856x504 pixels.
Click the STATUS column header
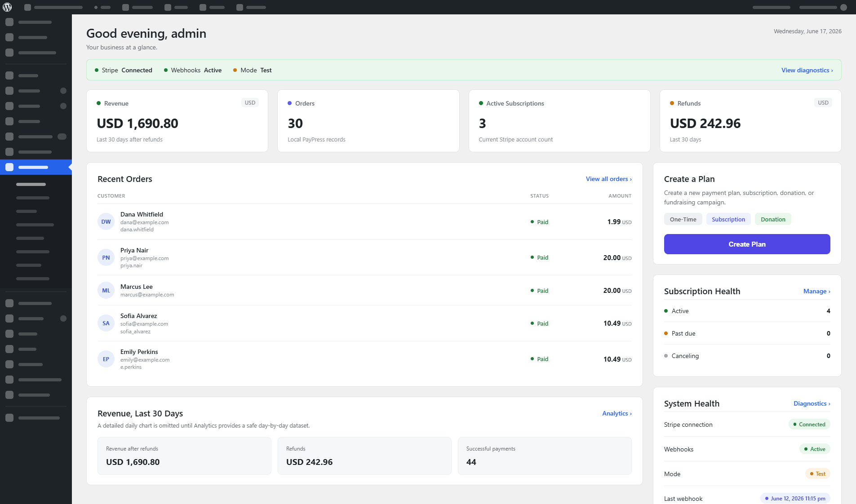(x=539, y=196)
